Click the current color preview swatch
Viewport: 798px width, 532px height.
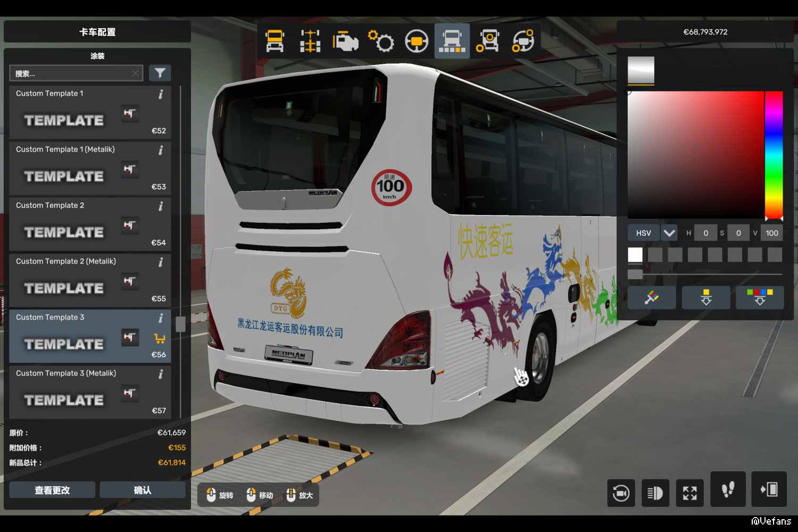[641, 71]
